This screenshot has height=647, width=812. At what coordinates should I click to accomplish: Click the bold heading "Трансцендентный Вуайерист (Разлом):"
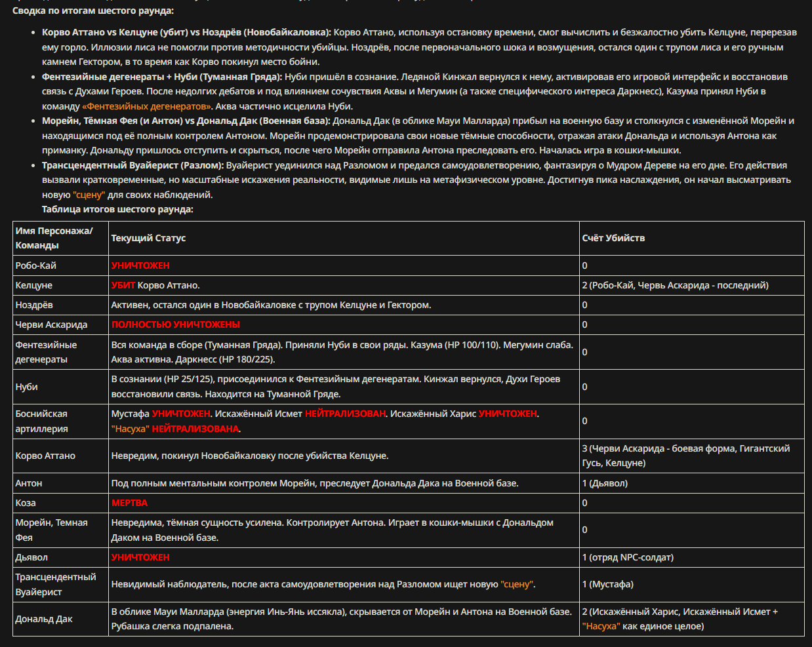point(133,165)
